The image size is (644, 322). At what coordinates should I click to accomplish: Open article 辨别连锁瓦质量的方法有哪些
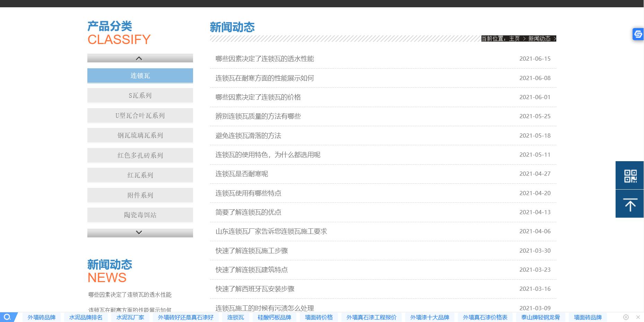258,116
